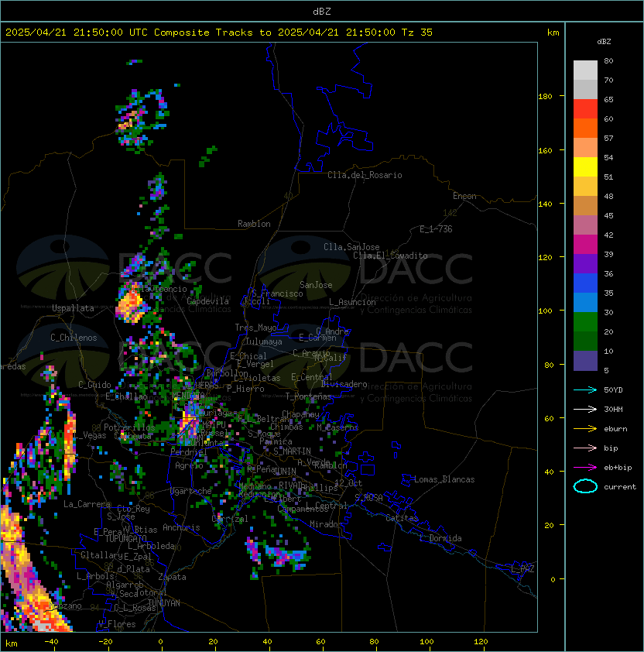Click the cyan 'current' ellipse symbol
The width and height of the screenshot is (644, 652).
pyautogui.click(x=585, y=486)
